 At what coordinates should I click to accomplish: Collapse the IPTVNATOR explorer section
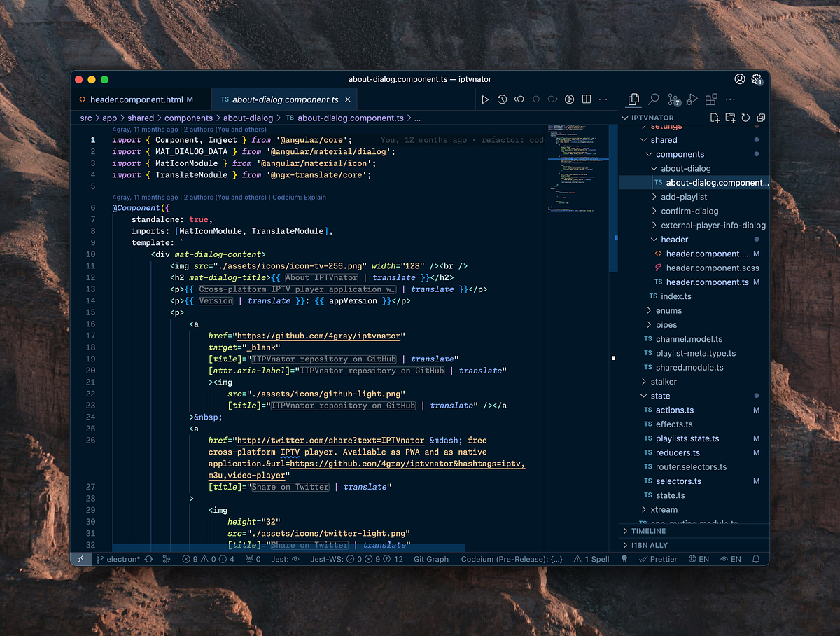[624, 118]
